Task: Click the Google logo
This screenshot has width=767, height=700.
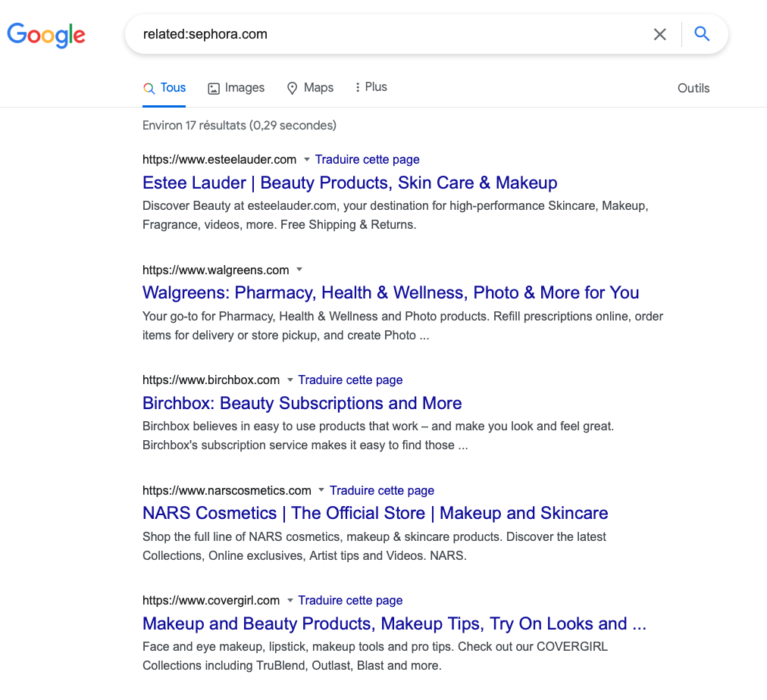Action: click(x=46, y=35)
